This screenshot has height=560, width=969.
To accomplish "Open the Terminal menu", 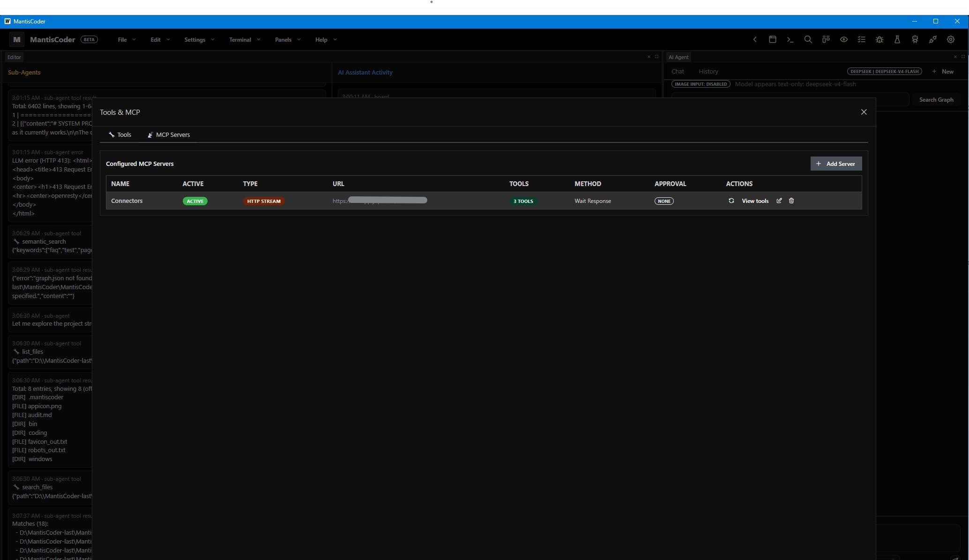I will coord(245,40).
